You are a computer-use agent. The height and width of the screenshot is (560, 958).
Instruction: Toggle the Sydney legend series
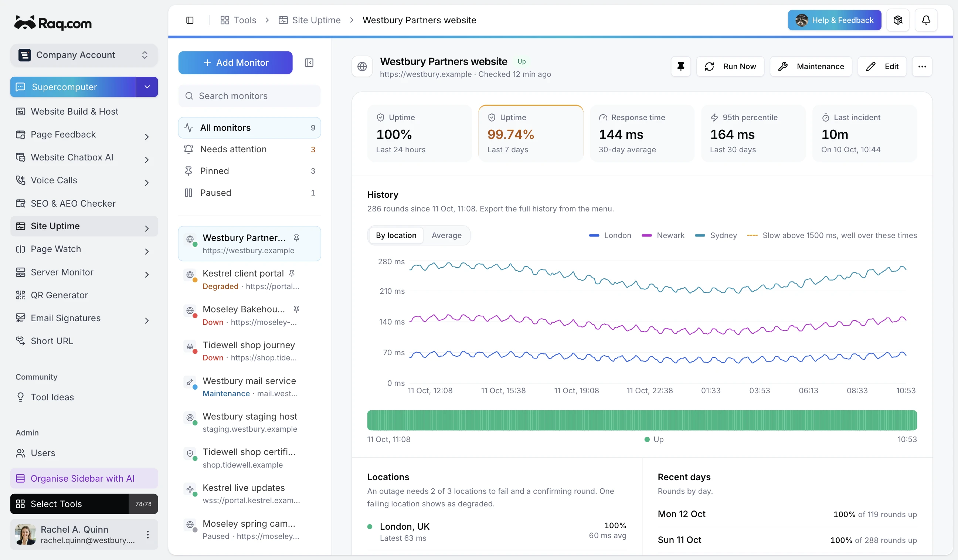click(x=716, y=235)
